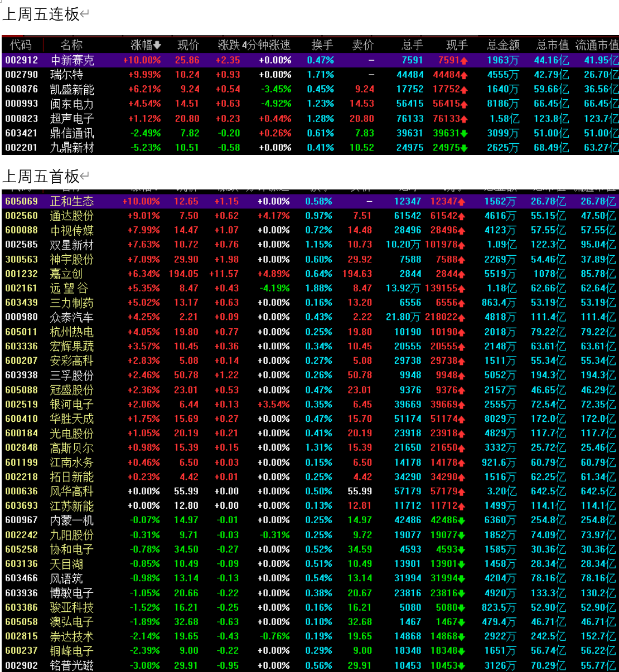
Task: Select stock row 骏亚科技
Action: point(310,608)
